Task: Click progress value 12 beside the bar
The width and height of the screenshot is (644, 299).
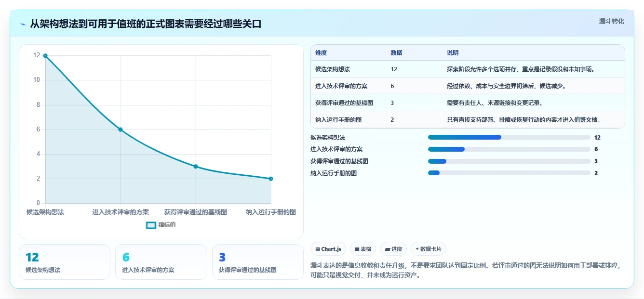Action: pos(597,137)
